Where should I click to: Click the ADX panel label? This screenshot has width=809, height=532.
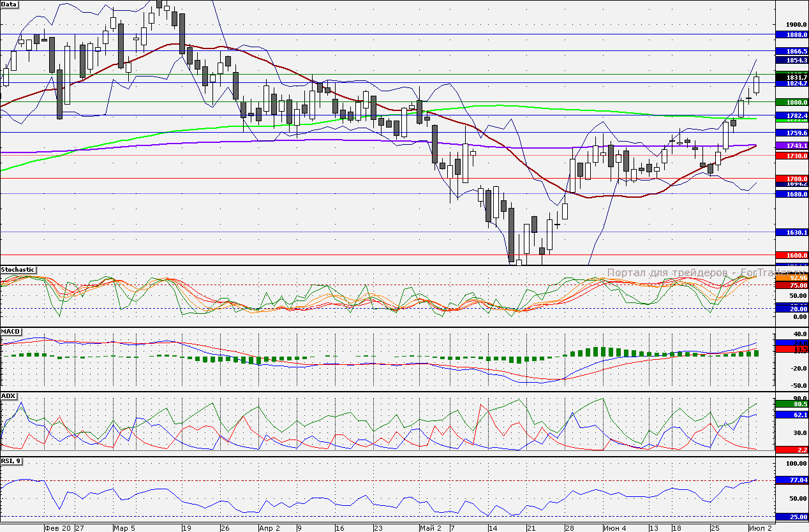[8, 395]
